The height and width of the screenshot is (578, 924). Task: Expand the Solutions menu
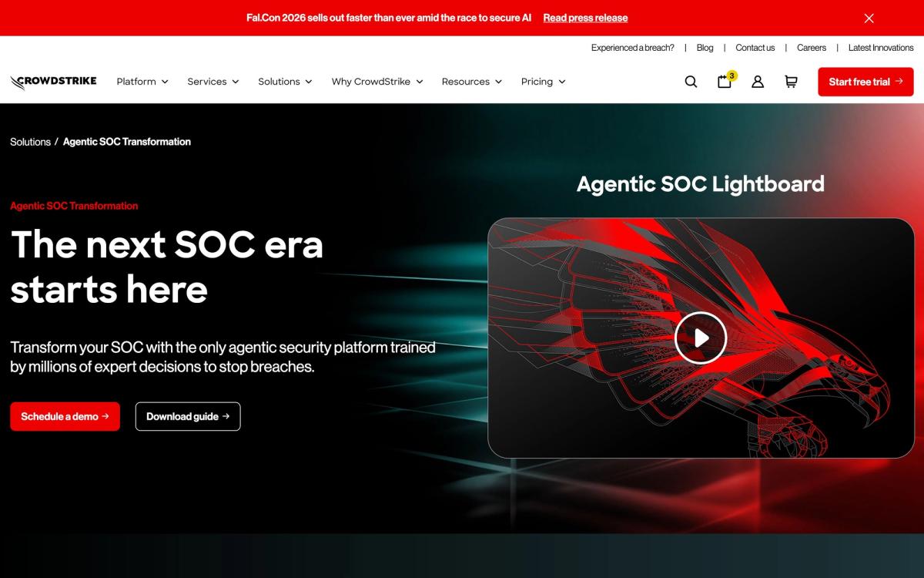(x=285, y=82)
